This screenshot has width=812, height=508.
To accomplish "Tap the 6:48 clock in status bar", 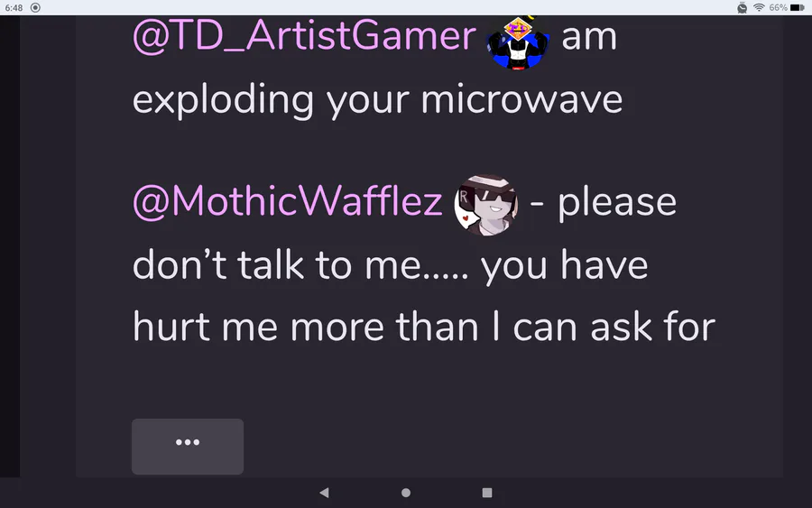I will click(14, 8).
